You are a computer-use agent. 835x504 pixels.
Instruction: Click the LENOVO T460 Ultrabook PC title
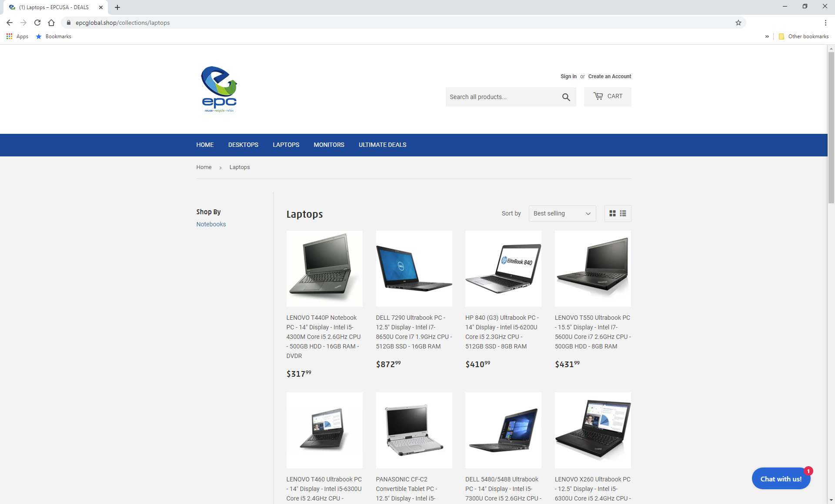coord(324,489)
